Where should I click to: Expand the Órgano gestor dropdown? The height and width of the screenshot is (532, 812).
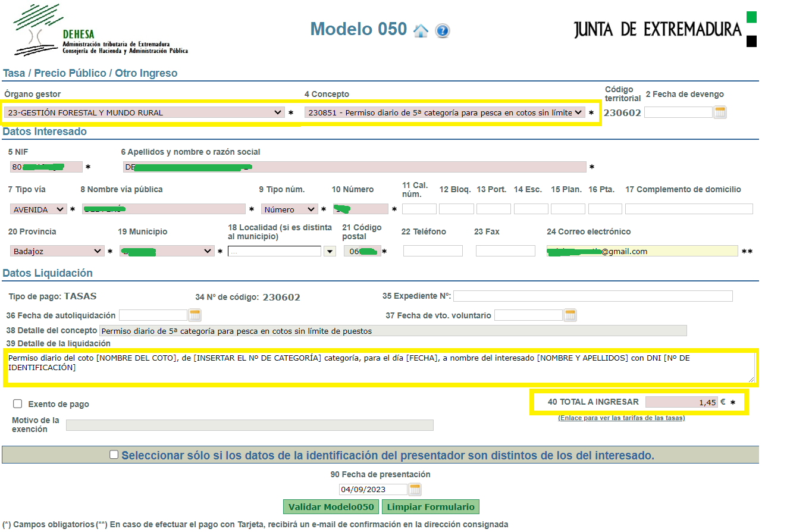click(x=144, y=112)
